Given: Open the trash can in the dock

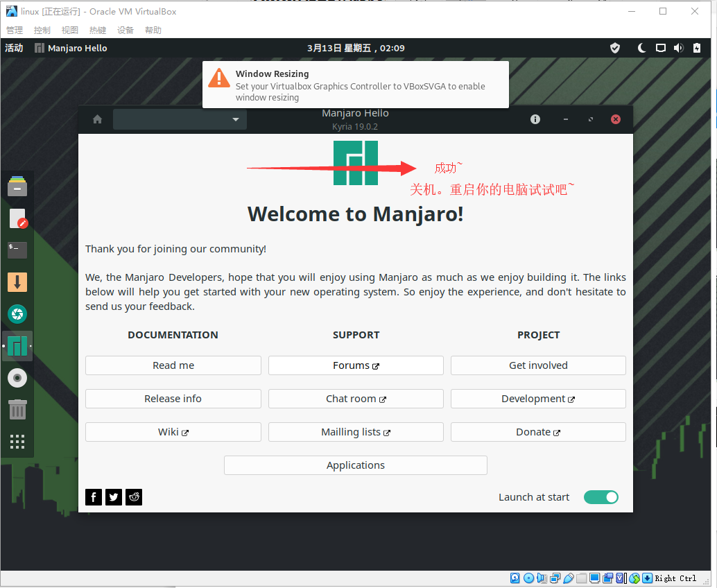Looking at the screenshot, I should (x=17, y=410).
